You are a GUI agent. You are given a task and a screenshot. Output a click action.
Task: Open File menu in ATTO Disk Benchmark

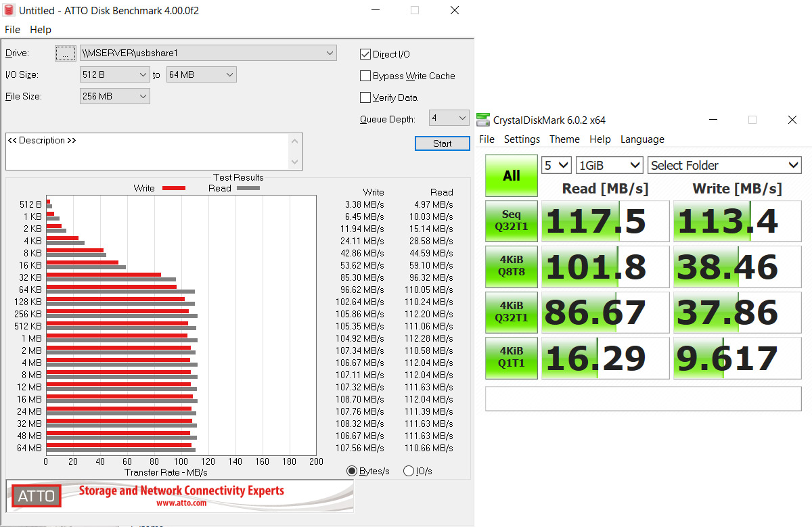click(x=12, y=30)
